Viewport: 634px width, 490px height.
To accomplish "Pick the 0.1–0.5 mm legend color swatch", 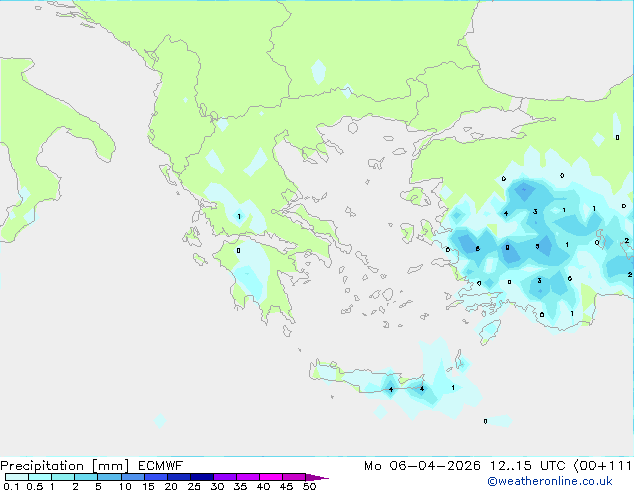I will coord(17,477).
